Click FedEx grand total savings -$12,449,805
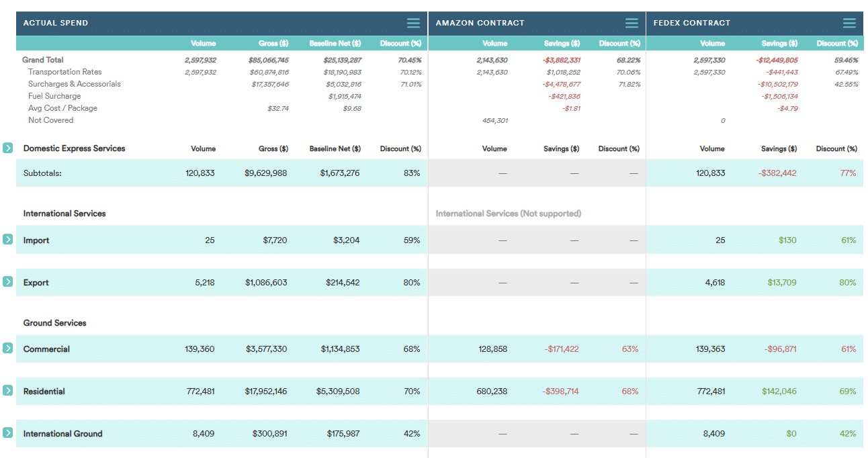The image size is (868, 458). pos(777,60)
